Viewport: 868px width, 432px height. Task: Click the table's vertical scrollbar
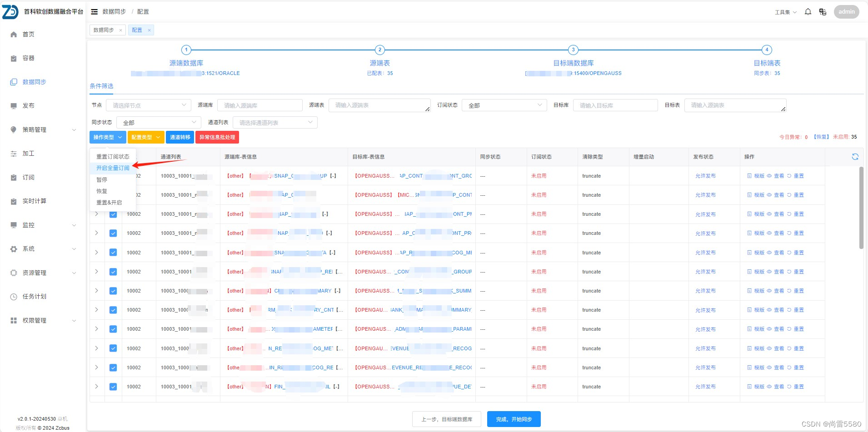point(861,208)
